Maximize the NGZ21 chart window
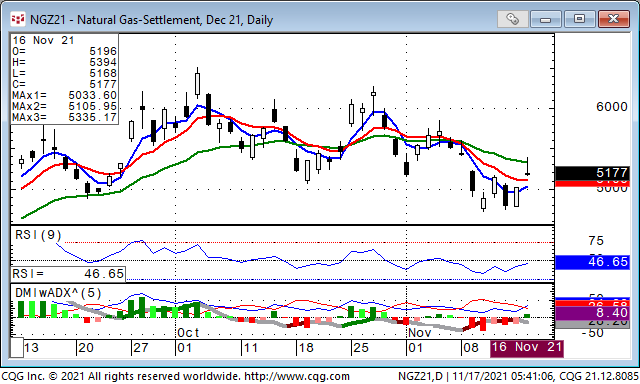 click(579, 19)
